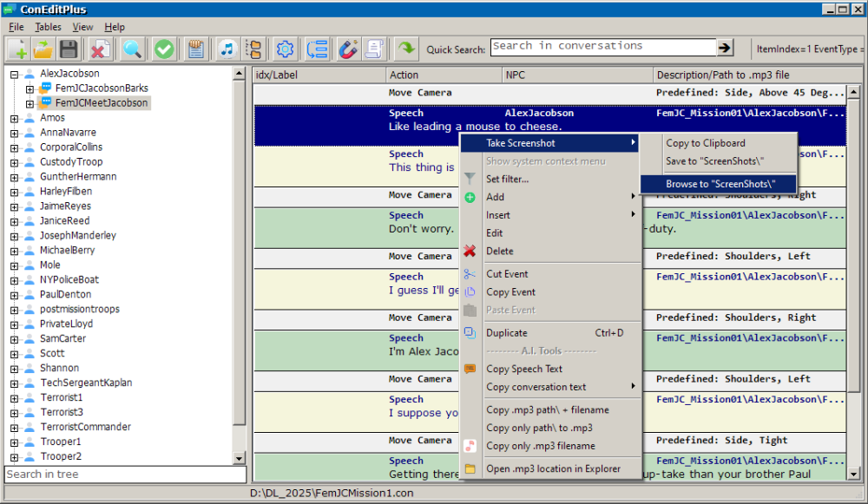
Task: Open the Tables menu
Action: point(48,27)
